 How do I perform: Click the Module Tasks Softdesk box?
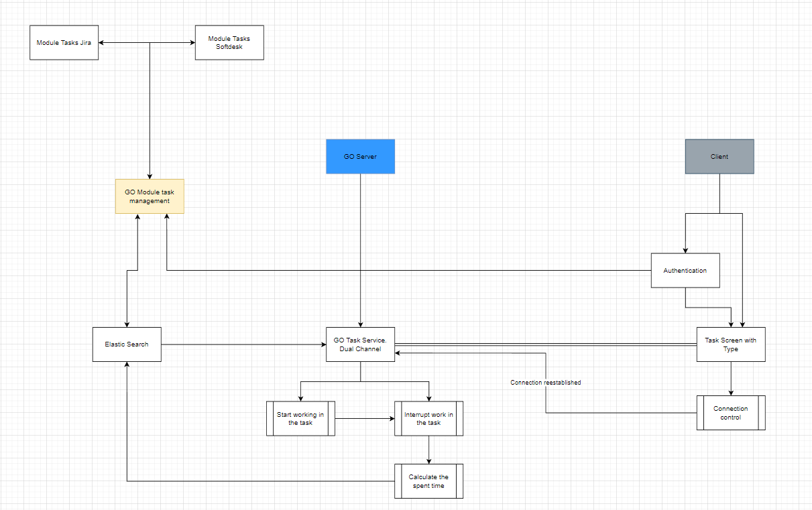(229, 42)
